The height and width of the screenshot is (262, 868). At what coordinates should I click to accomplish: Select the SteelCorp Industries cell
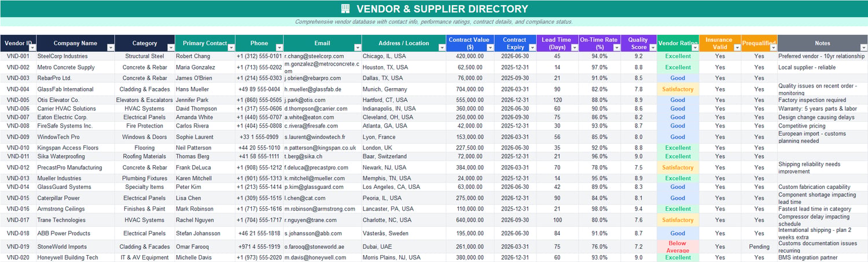point(76,56)
